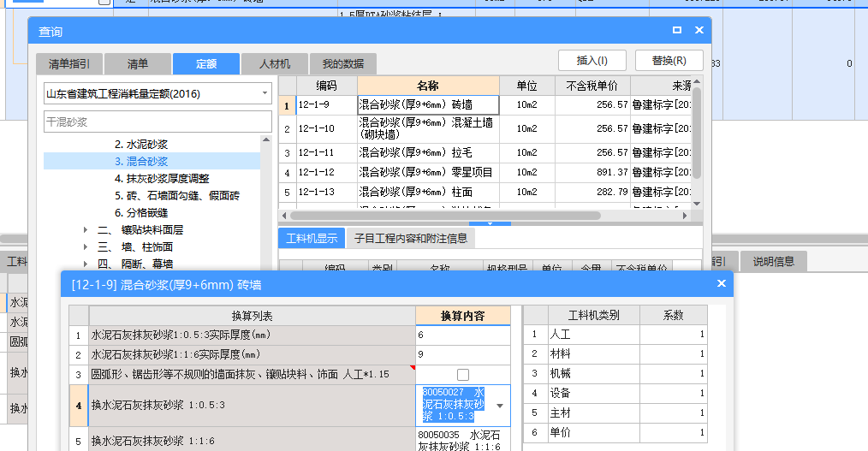Click the 工料机类别 column header
This screenshot has height=451, width=868.
pyautogui.click(x=594, y=316)
